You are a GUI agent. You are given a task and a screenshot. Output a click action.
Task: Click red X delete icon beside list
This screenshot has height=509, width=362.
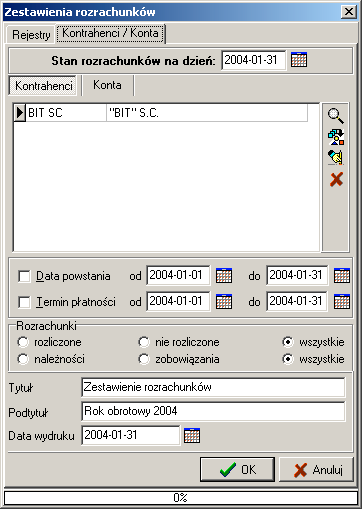point(336,179)
